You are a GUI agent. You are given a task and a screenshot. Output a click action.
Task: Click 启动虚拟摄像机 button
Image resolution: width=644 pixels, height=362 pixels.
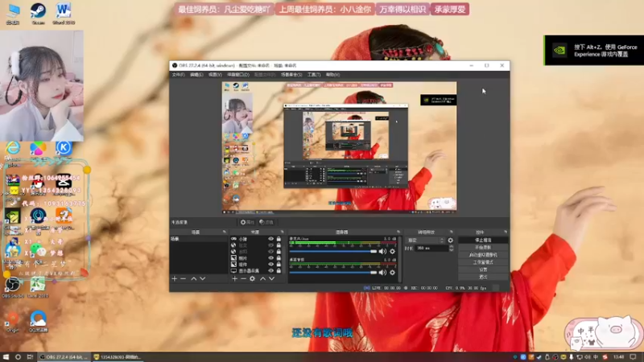[483, 255]
